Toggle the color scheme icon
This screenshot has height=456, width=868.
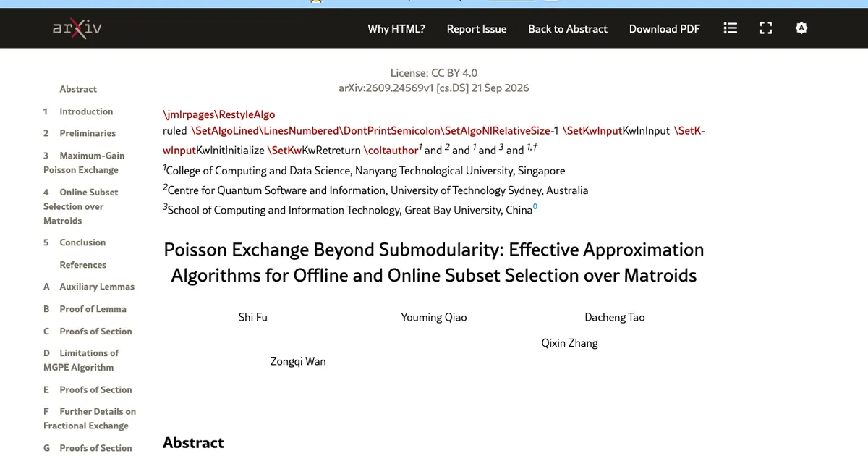tap(801, 28)
